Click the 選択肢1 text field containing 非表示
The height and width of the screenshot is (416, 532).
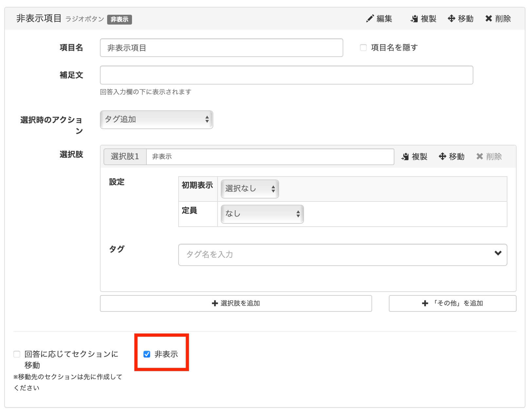[270, 157]
